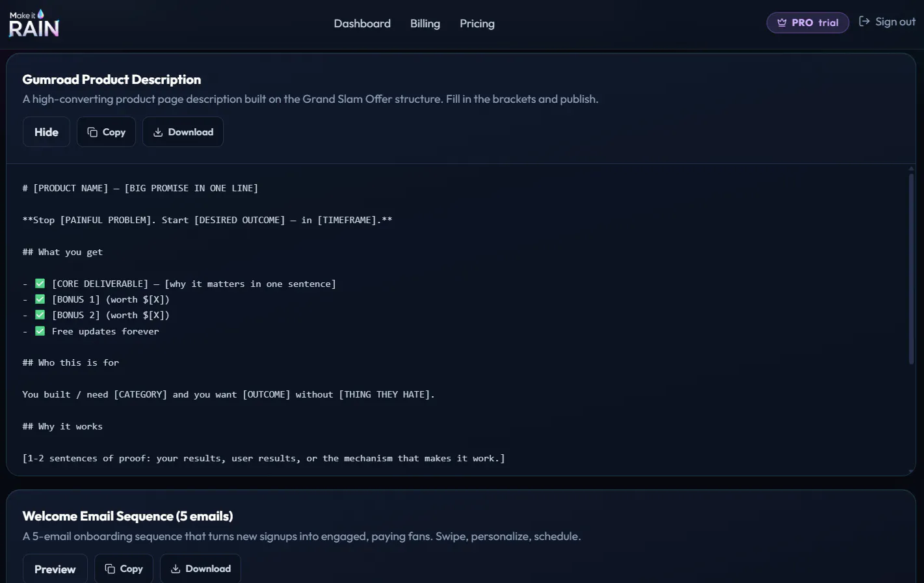The image size is (924, 583).
Task: Click download icon in Gumroad Product Description
Action: click(158, 132)
